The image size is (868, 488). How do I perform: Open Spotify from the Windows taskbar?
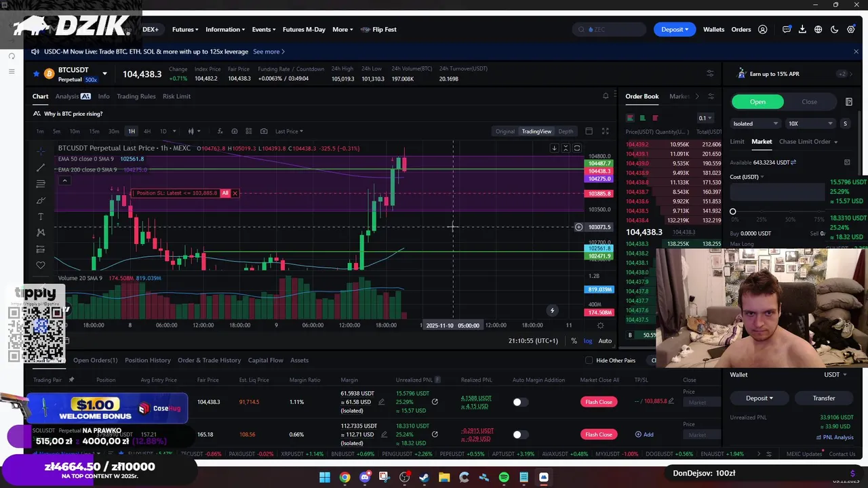[504, 478]
